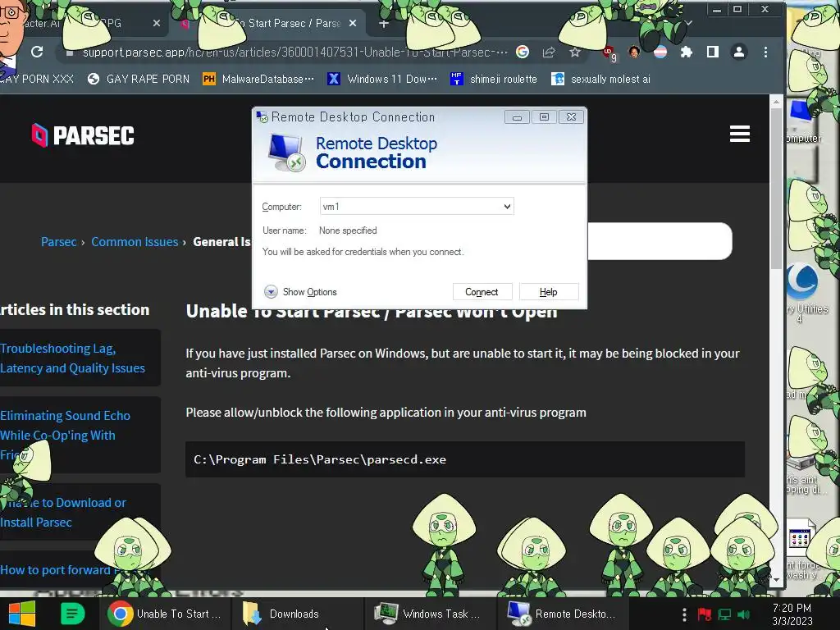Click the white search field on Parsec page
The width and height of the screenshot is (840, 630).
[660, 241]
